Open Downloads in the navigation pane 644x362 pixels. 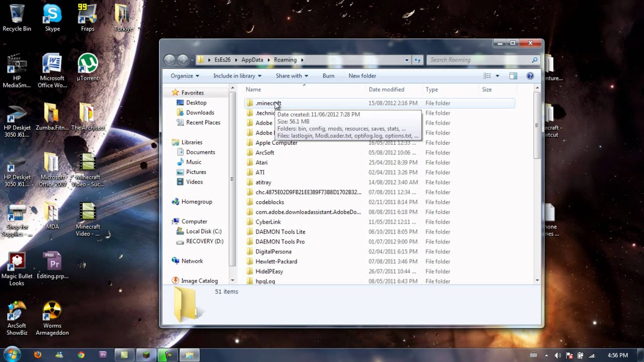click(x=195, y=113)
